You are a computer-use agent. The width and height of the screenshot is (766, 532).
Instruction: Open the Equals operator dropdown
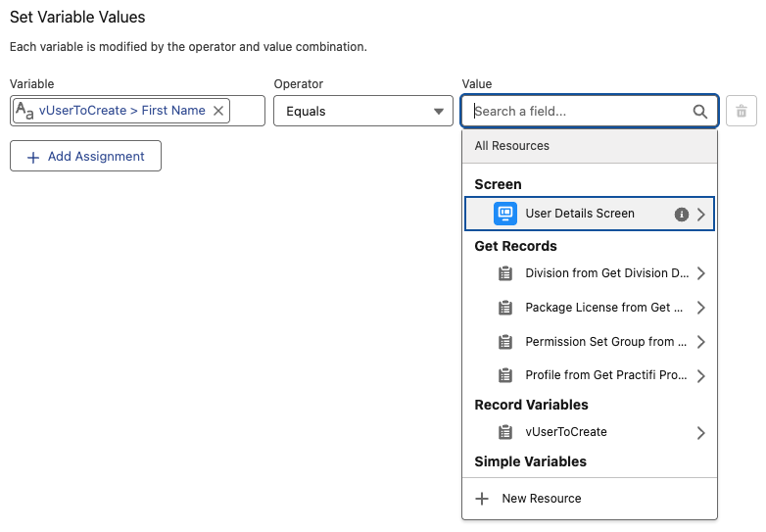(x=363, y=112)
